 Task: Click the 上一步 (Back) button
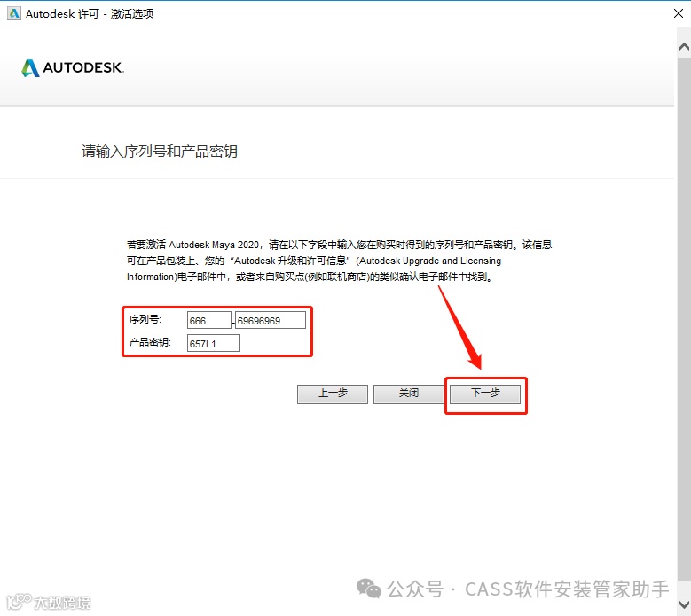(333, 394)
